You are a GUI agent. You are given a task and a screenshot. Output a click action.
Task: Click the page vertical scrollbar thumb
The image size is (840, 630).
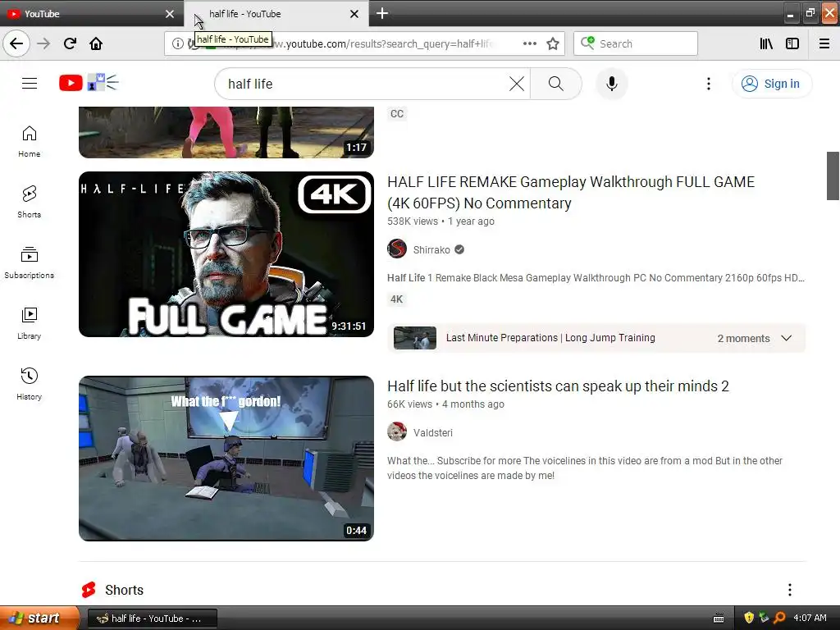(x=833, y=176)
